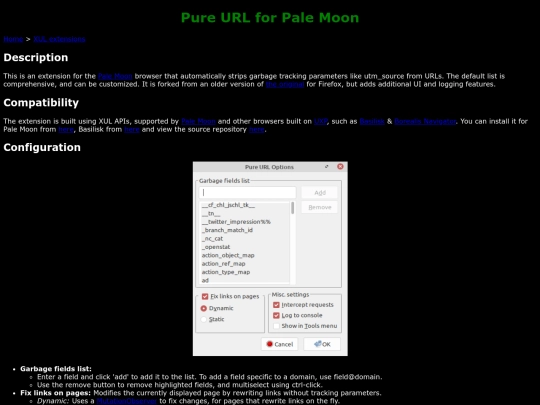Viewport: 540px width, 405px height.
Task: Click 'here' link after 'Pale Moon from'
Action: click(66, 129)
